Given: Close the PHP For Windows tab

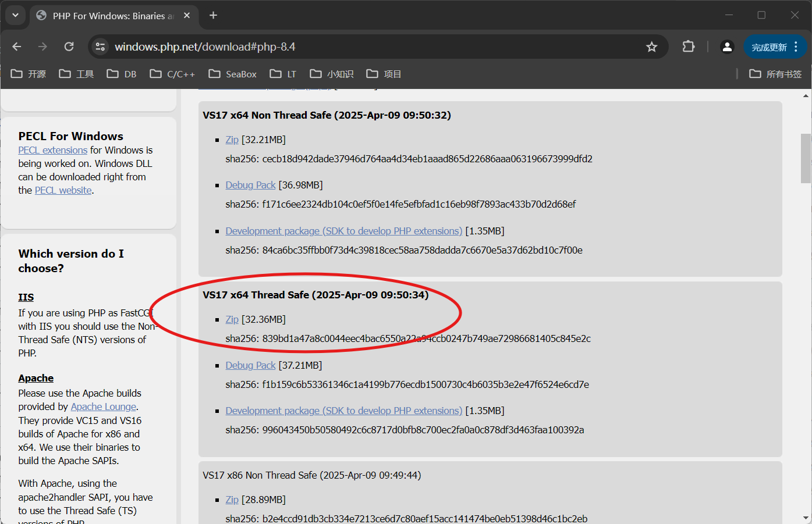Looking at the screenshot, I should (187, 16).
